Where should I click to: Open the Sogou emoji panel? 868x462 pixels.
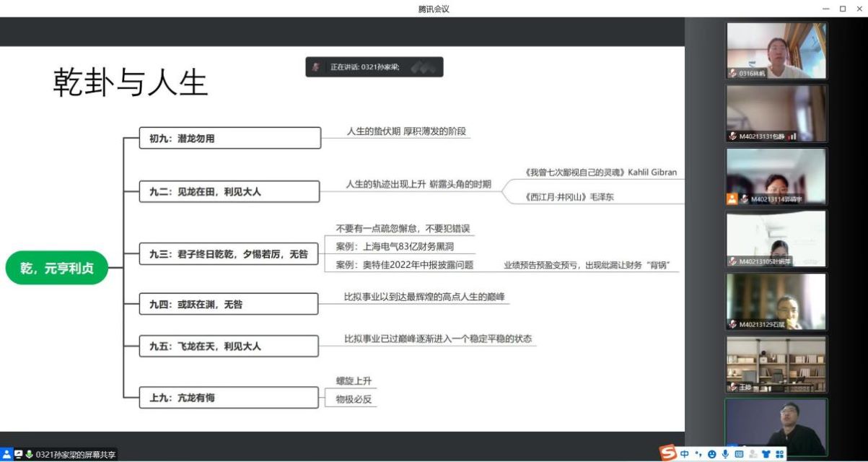tap(711, 454)
